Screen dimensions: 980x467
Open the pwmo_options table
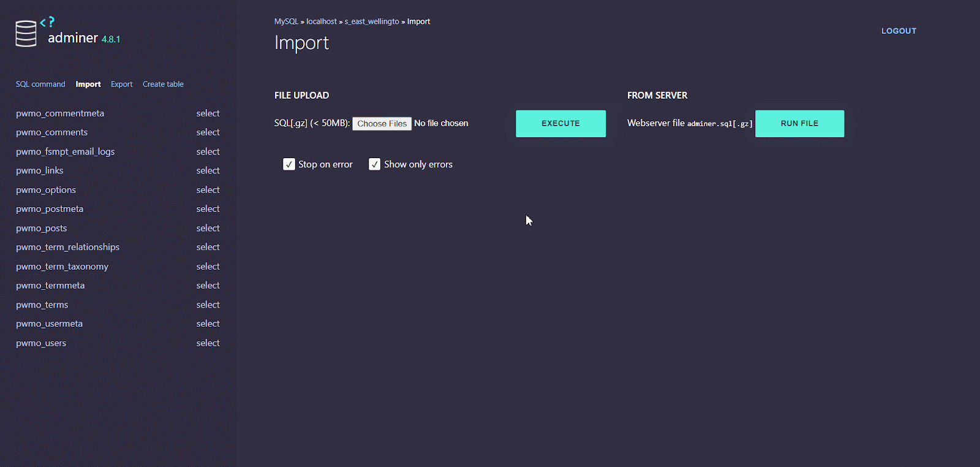click(46, 190)
